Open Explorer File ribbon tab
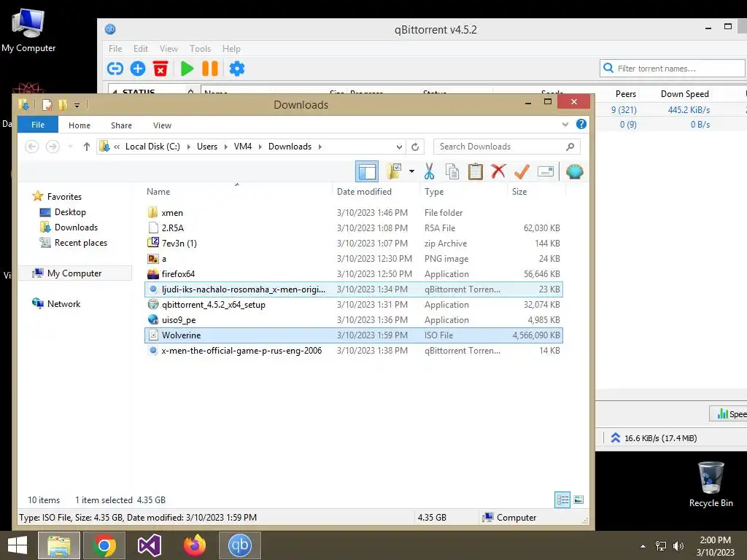This screenshot has width=747, height=560. click(x=38, y=125)
